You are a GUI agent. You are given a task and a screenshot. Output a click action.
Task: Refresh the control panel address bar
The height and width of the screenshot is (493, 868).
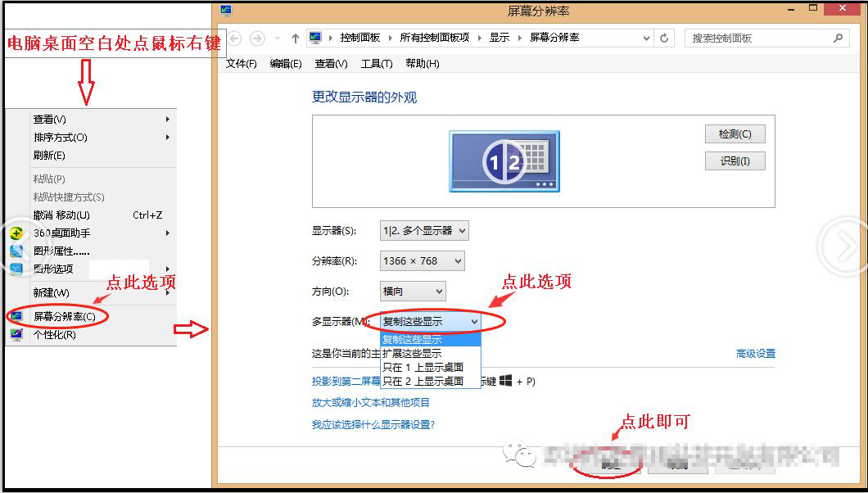[664, 38]
